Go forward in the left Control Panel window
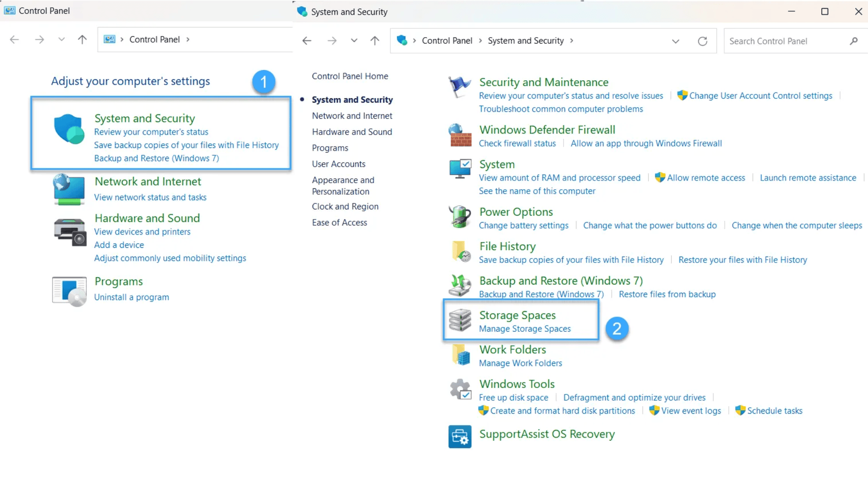Screen dimensions: 868x481 (x=39, y=39)
